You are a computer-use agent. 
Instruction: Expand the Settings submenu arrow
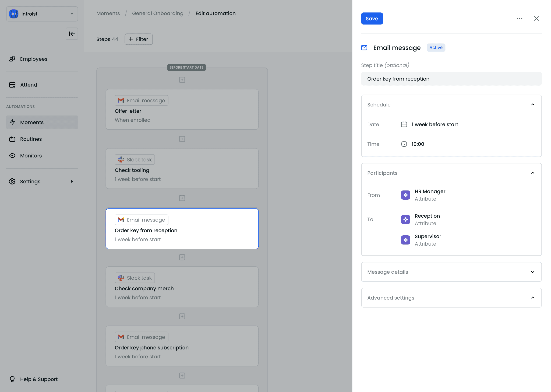[72, 181]
